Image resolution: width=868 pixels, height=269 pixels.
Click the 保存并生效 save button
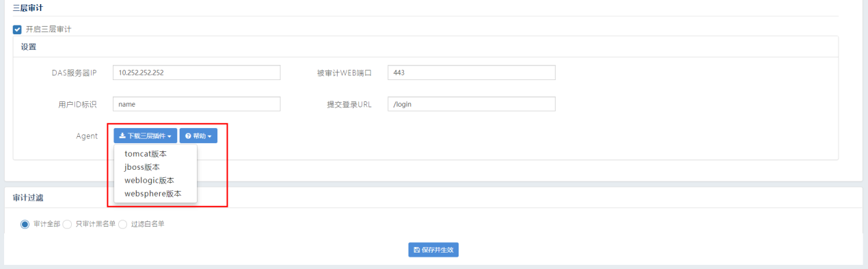(433, 250)
